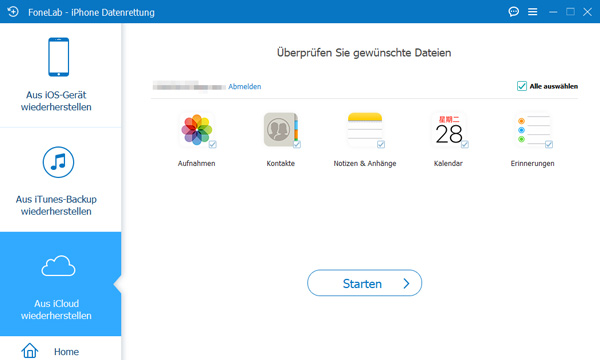Click the Starten button

click(x=364, y=283)
